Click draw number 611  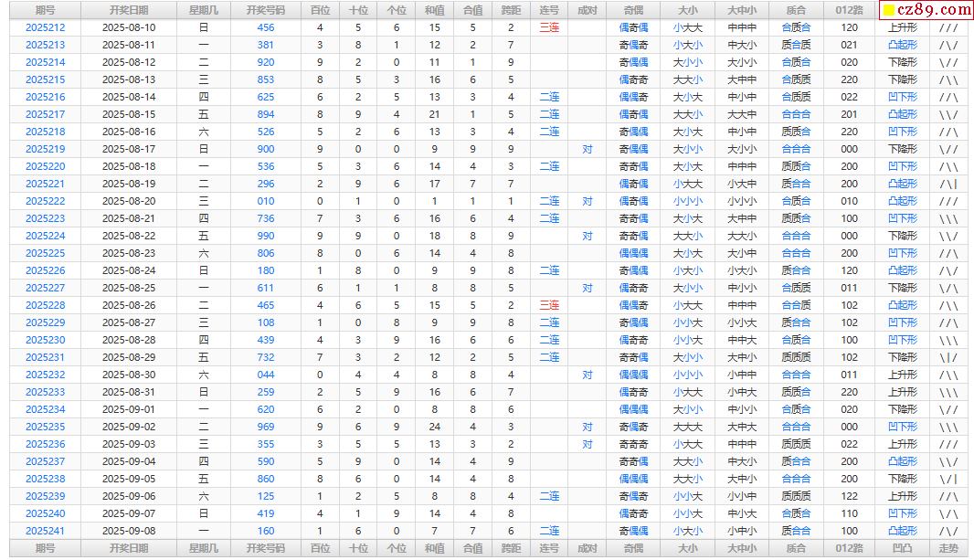click(266, 288)
